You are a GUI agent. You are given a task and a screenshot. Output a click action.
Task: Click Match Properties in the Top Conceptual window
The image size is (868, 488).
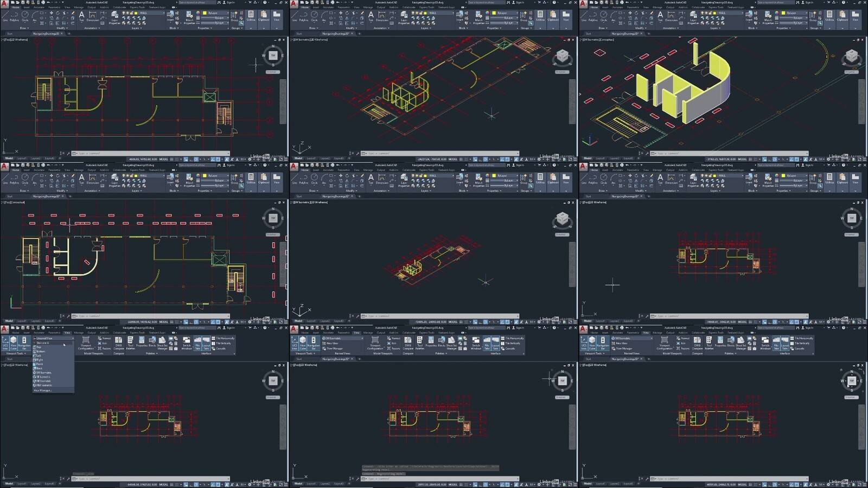(189, 181)
